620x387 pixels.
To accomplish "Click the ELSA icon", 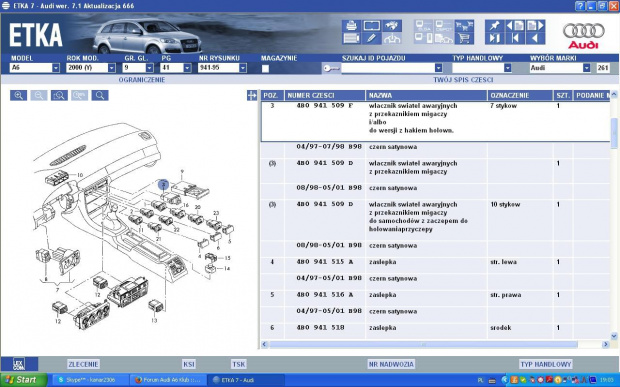I will coord(423,26).
